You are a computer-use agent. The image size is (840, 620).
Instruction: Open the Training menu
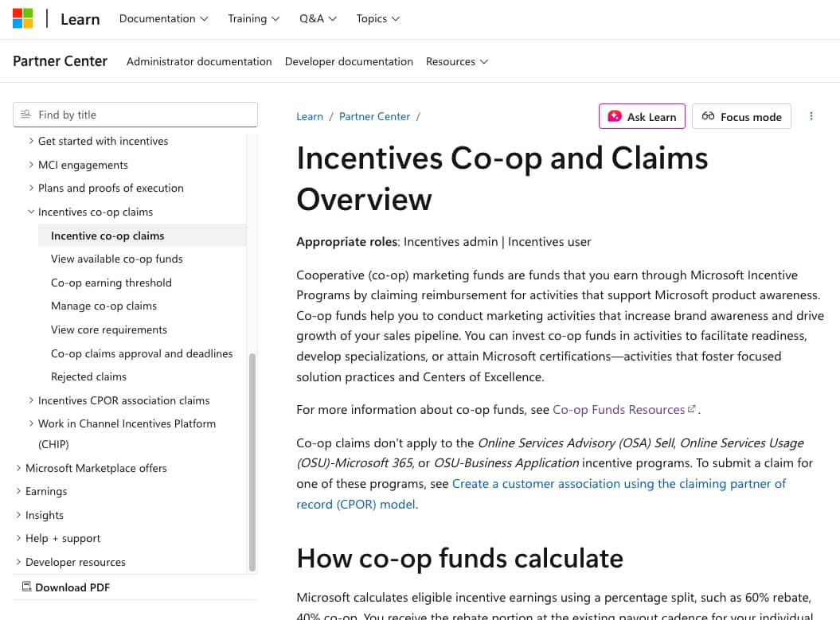(253, 18)
